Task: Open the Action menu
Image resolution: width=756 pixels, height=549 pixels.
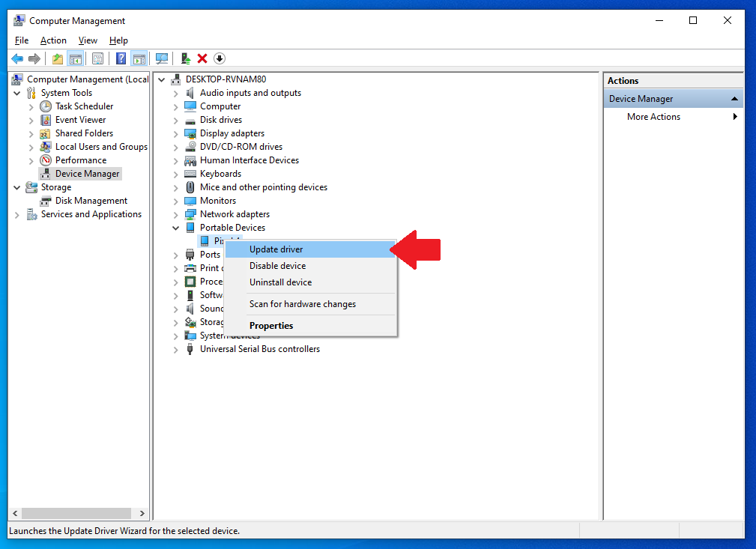Action: pos(53,40)
